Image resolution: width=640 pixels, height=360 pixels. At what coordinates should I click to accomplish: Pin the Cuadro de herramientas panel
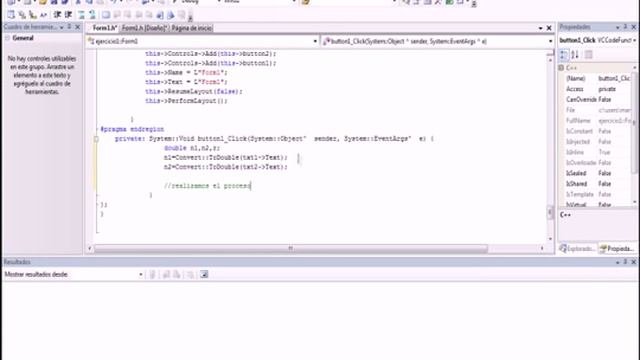pyautogui.click(x=69, y=27)
